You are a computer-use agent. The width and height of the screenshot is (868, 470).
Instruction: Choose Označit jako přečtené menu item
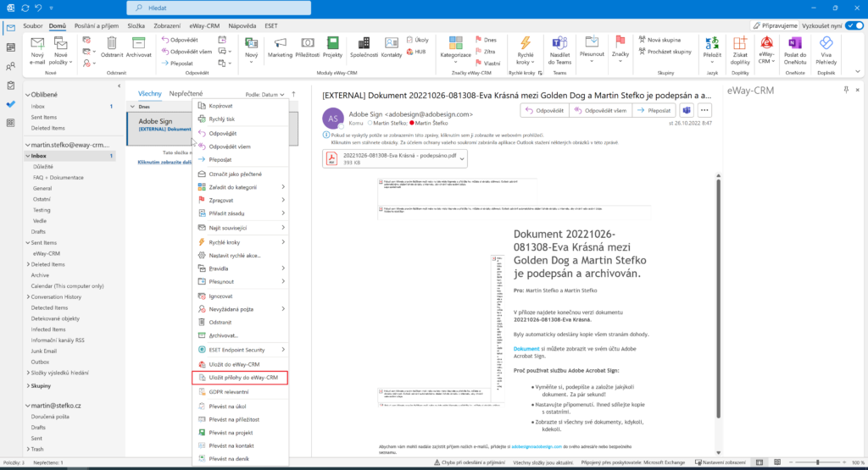[240, 174]
